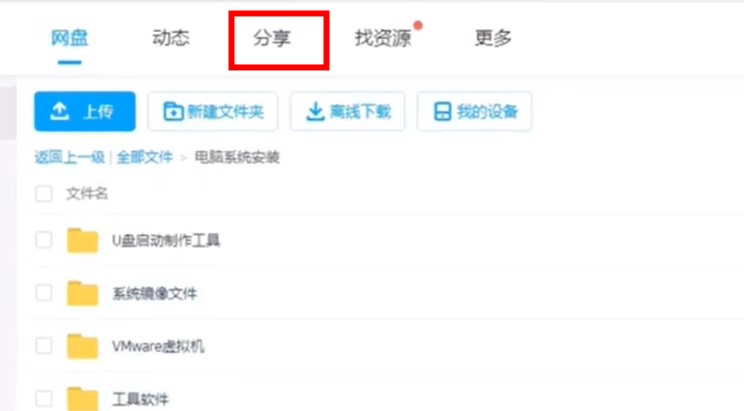Click the 返回上一级 link
Image resolution: width=744 pixels, height=411 pixels.
click(70, 157)
